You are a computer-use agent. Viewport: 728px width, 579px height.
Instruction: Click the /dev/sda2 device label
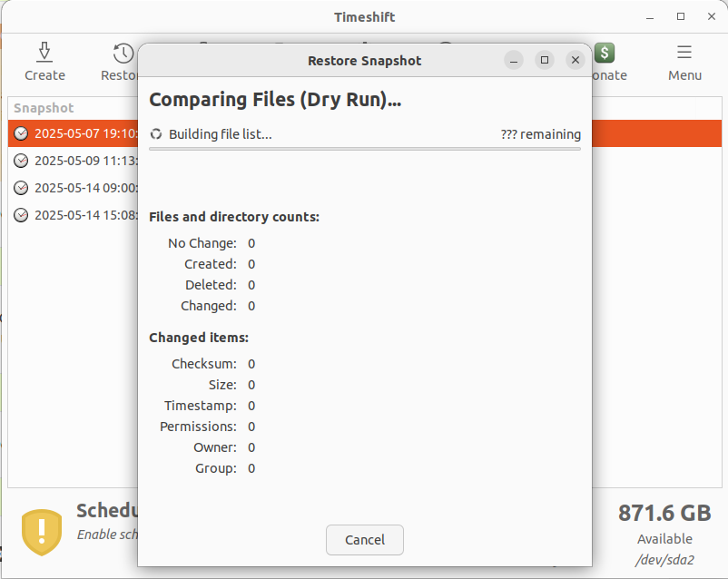[x=664, y=560]
